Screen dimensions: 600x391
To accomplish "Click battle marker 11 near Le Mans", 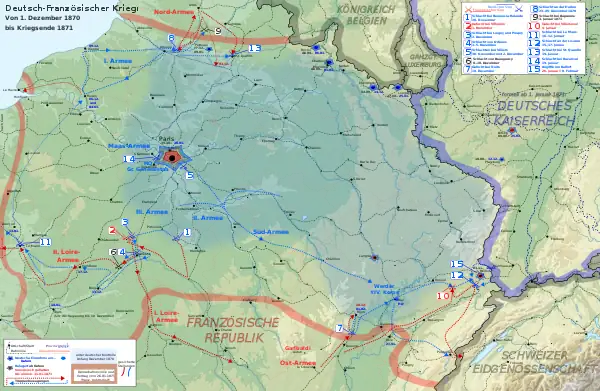I will point(45,242).
